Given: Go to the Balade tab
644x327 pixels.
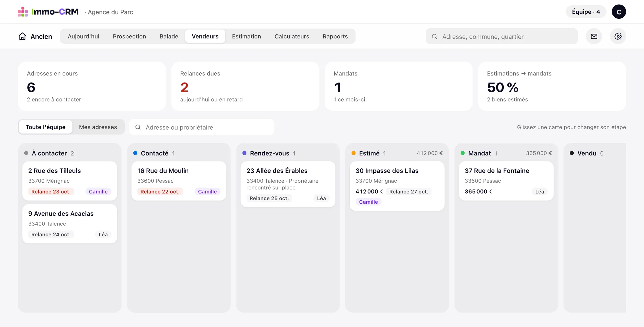Looking at the screenshot, I should 169,36.
